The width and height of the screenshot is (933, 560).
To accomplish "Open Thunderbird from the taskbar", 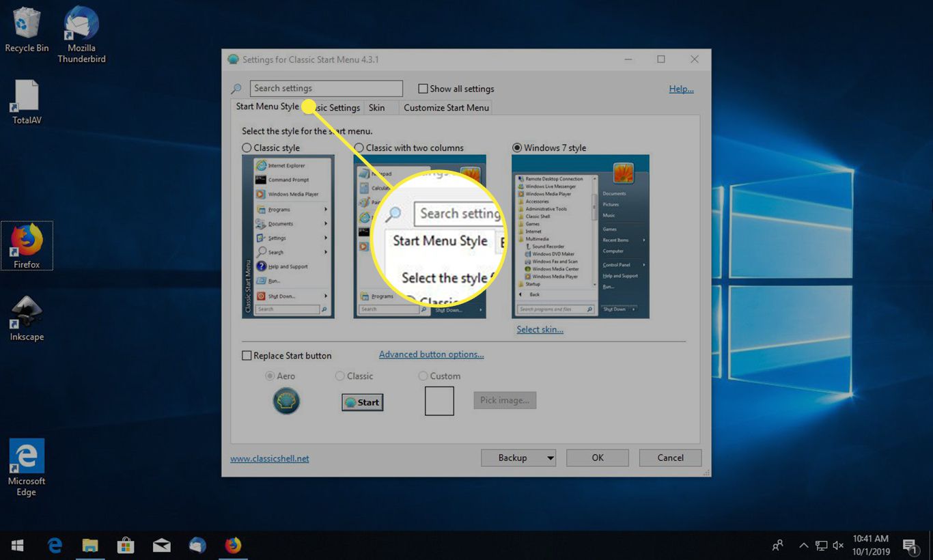I will [197, 546].
